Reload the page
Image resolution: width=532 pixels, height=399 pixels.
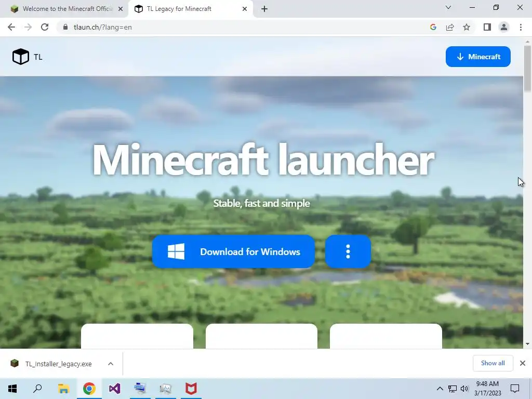[x=45, y=27]
